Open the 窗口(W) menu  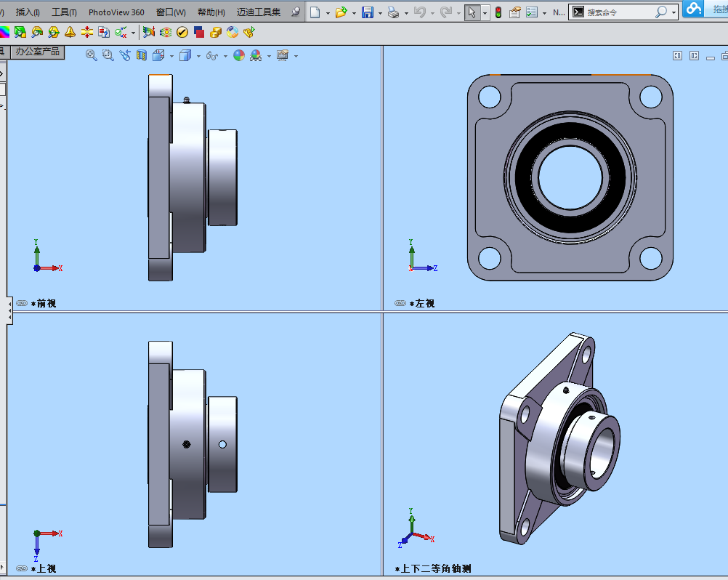click(171, 12)
